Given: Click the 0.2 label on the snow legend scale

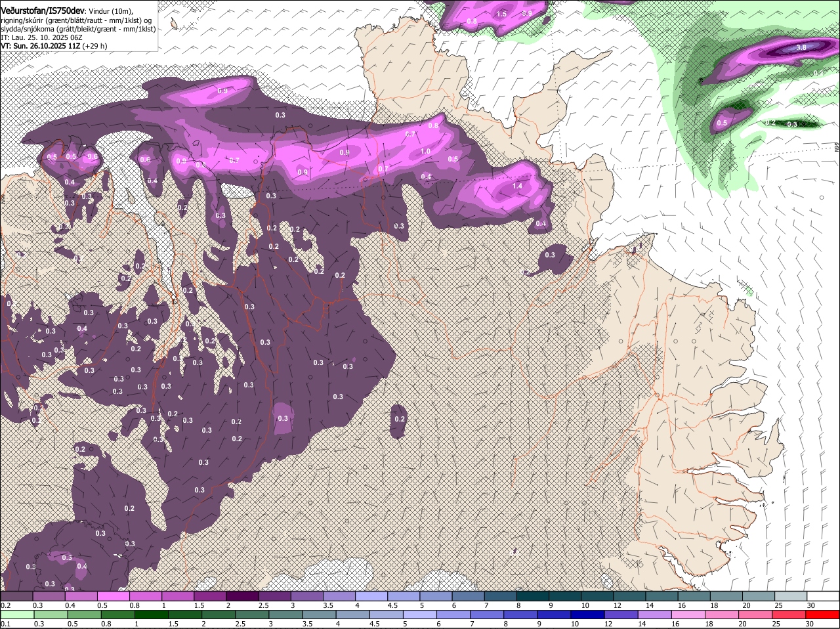Looking at the screenshot, I should coord(6,605).
